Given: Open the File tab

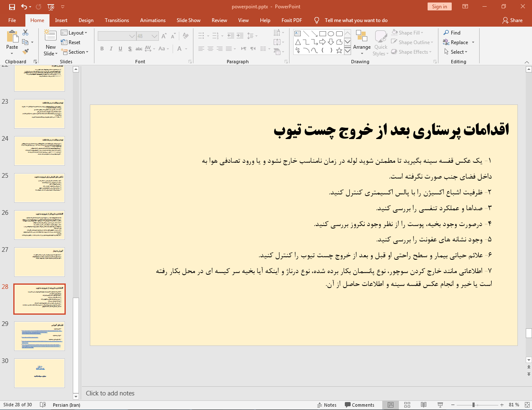Looking at the screenshot, I should coord(12,20).
